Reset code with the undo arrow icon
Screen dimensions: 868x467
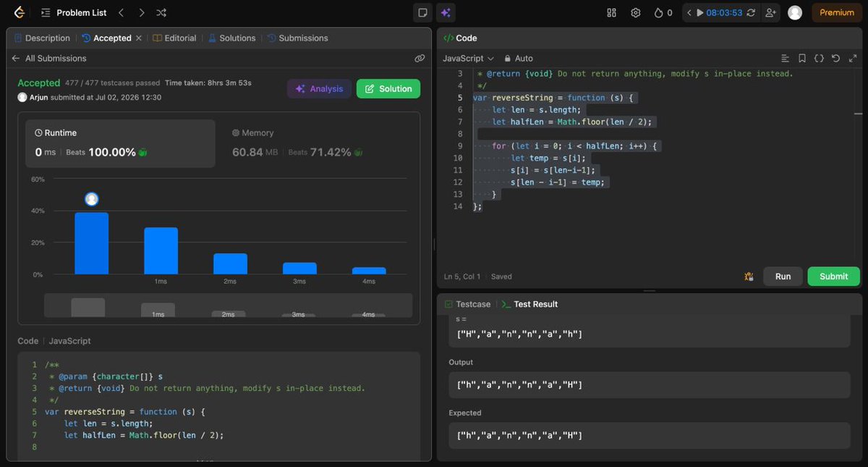point(835,58)
